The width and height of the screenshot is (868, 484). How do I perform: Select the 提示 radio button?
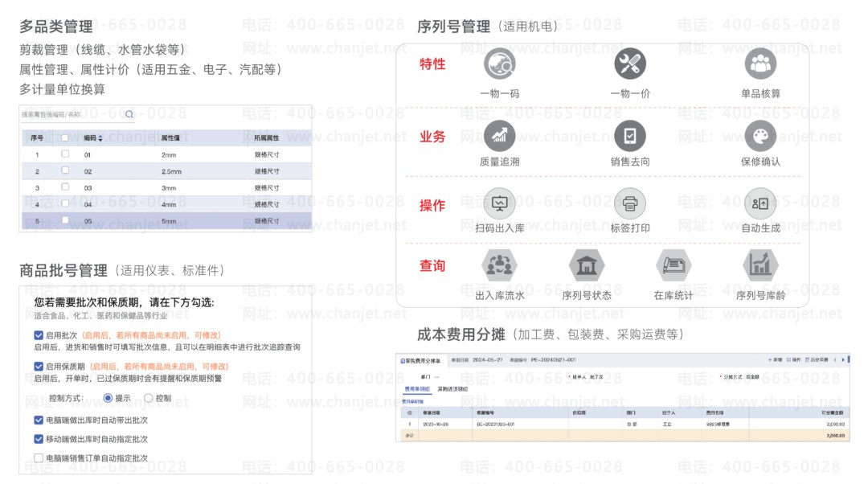coord(108,398)
